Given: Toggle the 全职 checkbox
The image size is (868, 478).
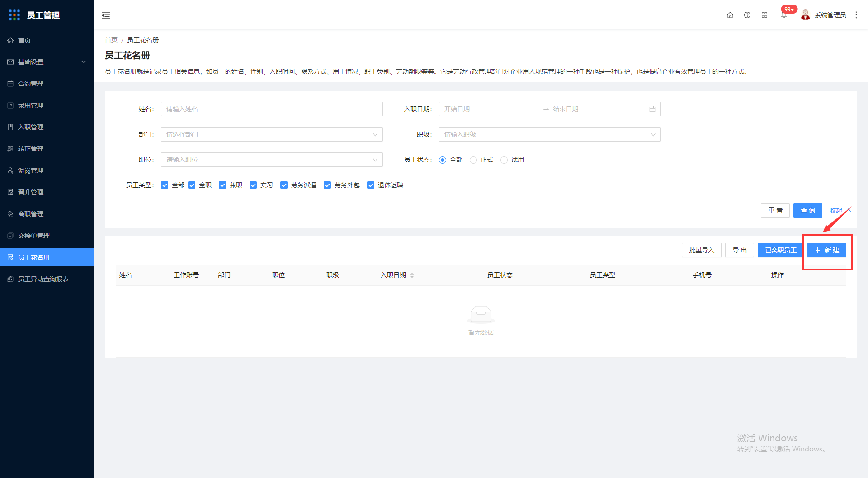Looking at the screenshot, I should pos(192,185).
